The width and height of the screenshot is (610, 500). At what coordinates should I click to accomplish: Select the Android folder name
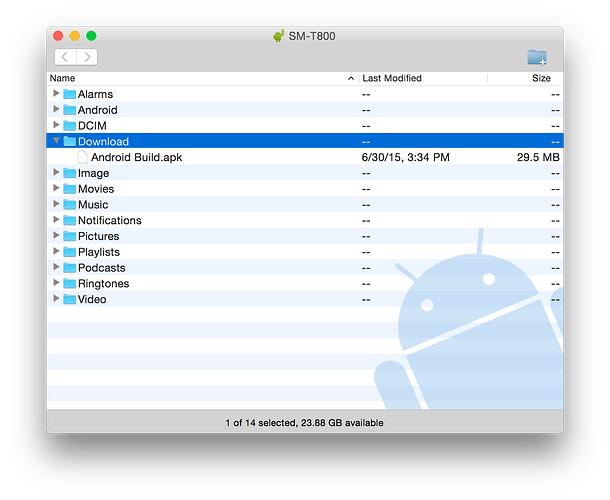pos(98,110)
